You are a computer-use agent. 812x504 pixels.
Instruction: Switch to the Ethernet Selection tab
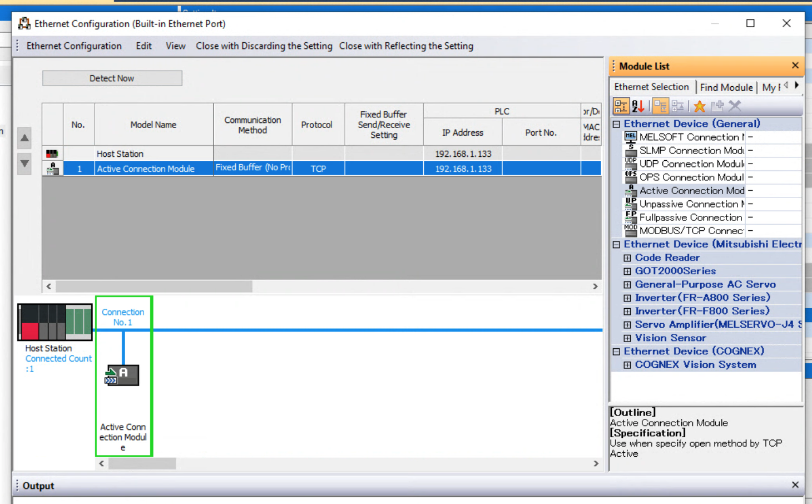(x=651, y=87)
